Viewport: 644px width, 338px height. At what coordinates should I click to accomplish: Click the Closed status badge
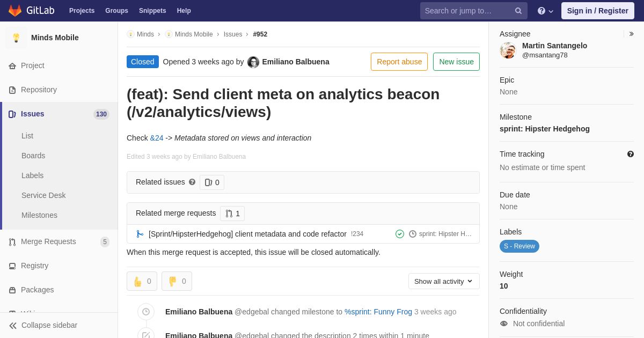[143, 62]
